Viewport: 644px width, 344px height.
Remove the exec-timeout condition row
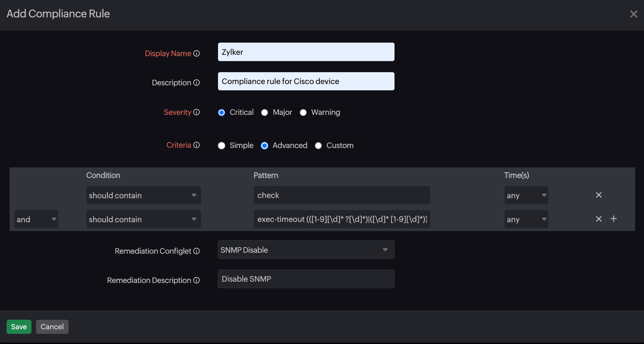click(598, 219)
